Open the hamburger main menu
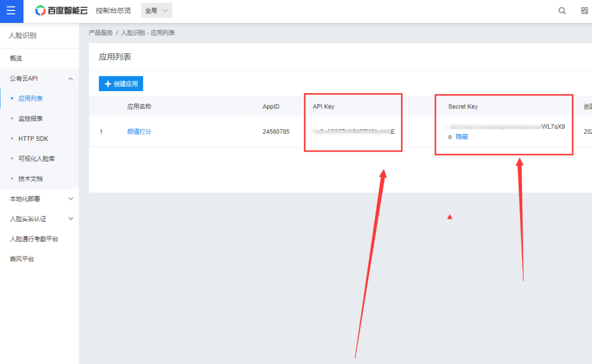The width and height of the screenshot is (592, 364). click(x=11, y=11)
